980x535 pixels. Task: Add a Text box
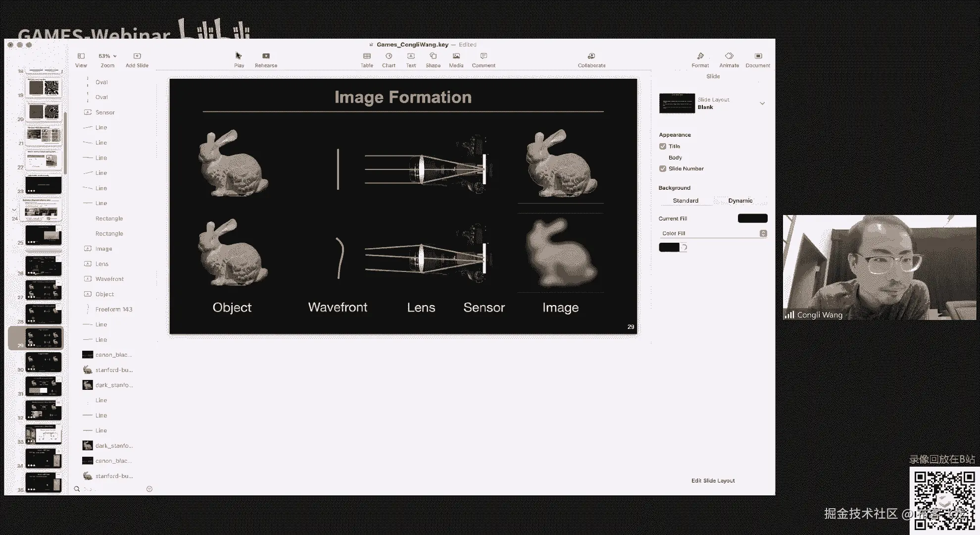coord(411,56)
